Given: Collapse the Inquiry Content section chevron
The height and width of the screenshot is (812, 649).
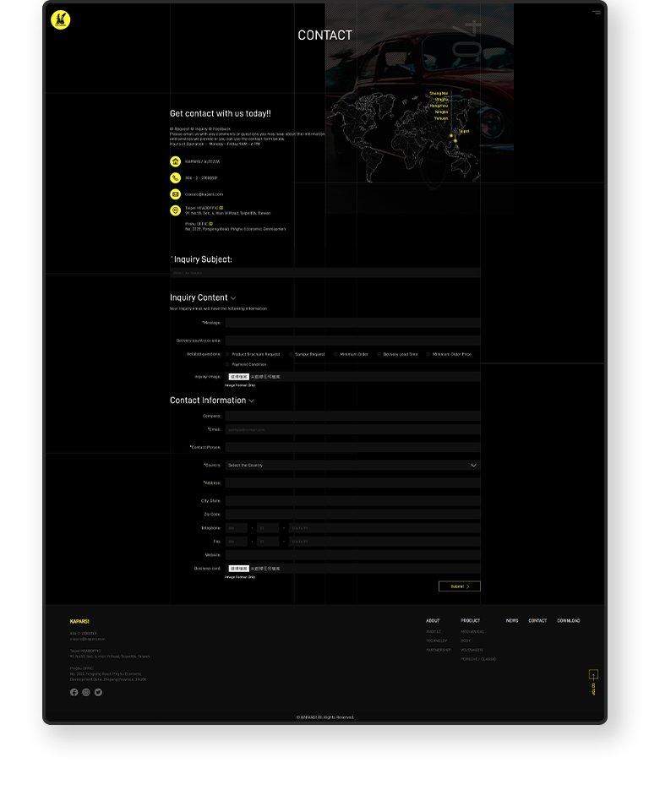Looking at the screenshot, I should click(233, 298).
